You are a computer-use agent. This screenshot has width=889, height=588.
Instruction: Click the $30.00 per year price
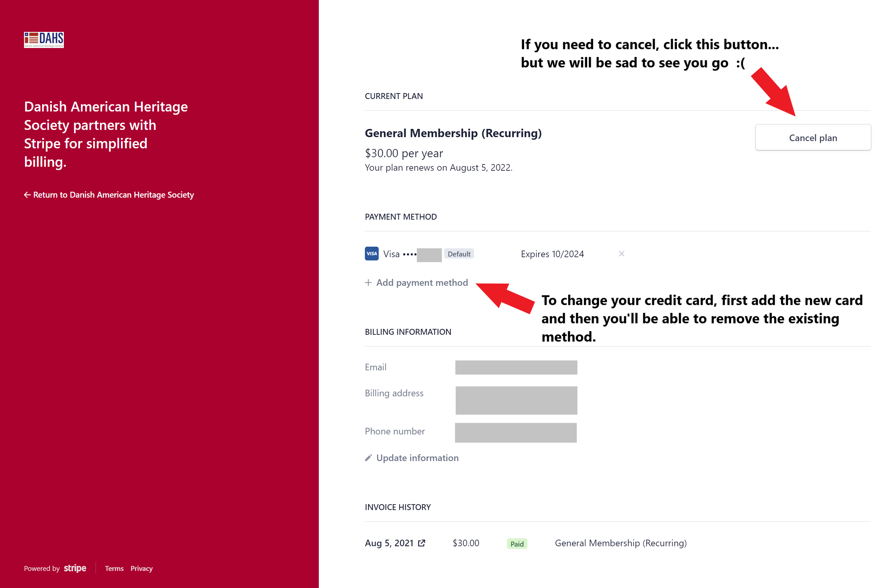pyautogui.click(x=404, y=153)
